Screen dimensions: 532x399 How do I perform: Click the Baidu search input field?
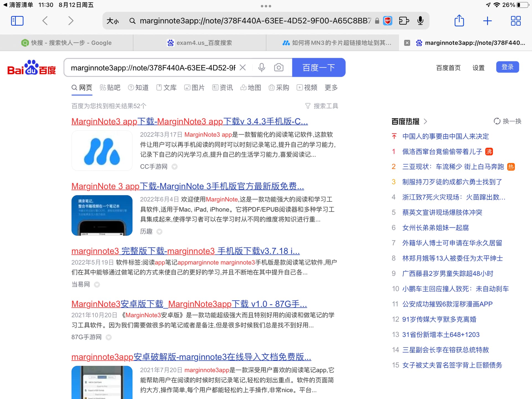point(152,68)
